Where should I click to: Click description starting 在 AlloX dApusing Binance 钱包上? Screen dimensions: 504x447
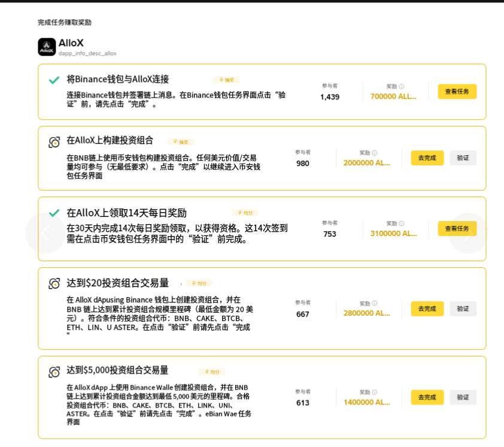tap(160, 316)
